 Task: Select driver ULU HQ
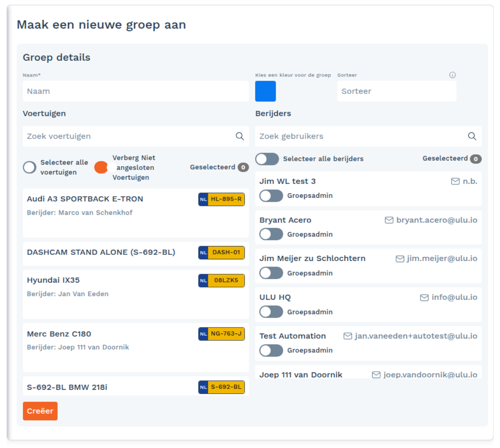368,305
